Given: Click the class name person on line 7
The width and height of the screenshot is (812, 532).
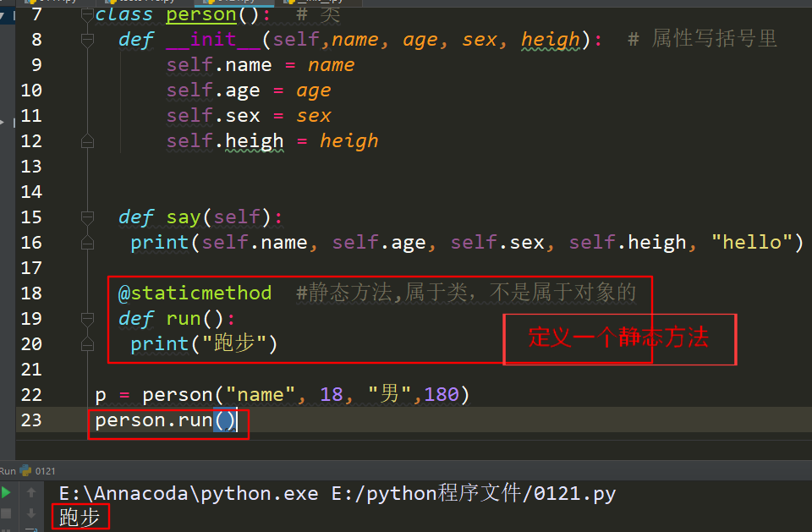Looking at the screenshot, I should (x=201, y=14).
